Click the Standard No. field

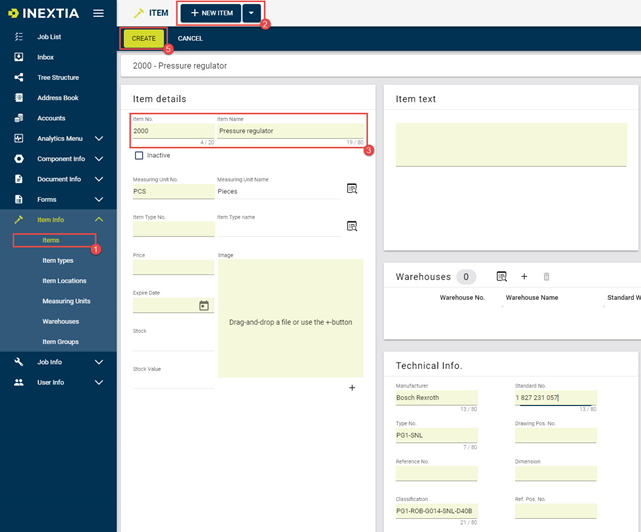(556, 397)
